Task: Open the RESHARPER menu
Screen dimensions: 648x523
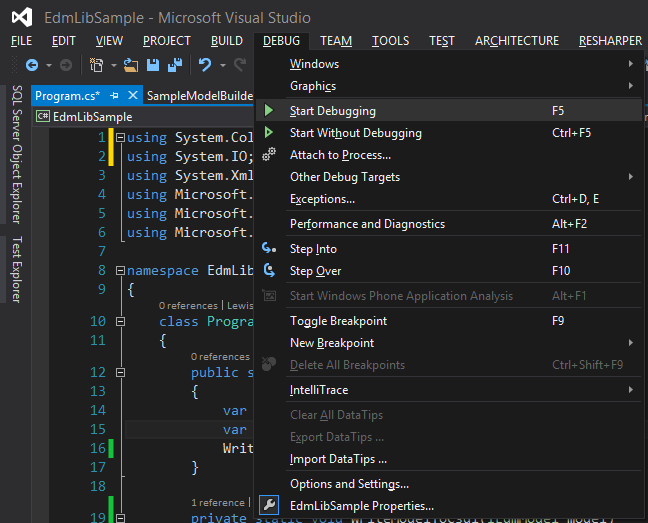Action: pyautogui.click(x=610, y=41)
